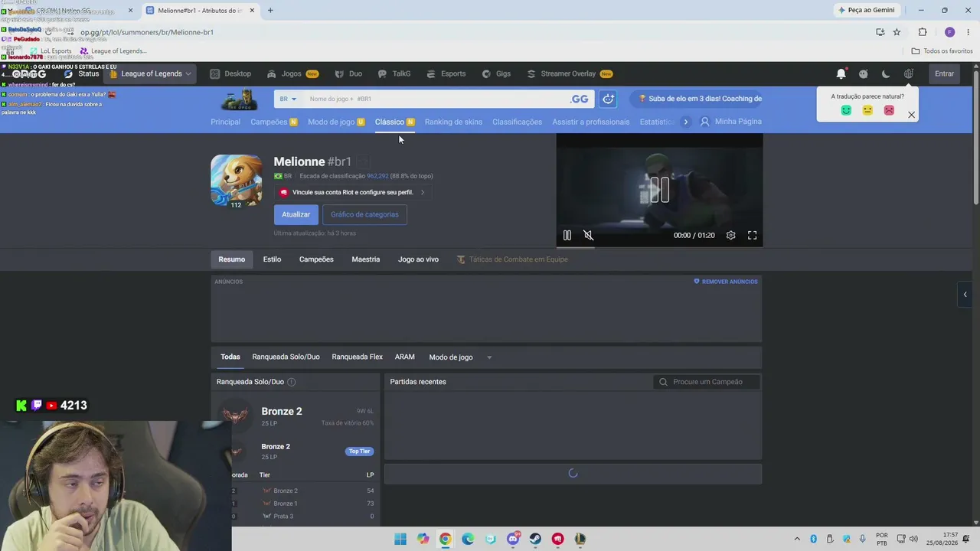Select the Todas queue filter
Screen dimensions: 980x551
(230, 357)
